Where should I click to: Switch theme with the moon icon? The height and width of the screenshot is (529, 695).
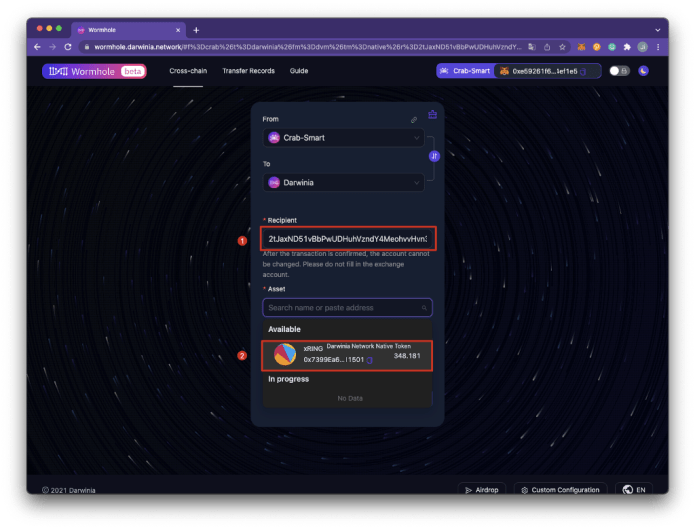(643, 71)
